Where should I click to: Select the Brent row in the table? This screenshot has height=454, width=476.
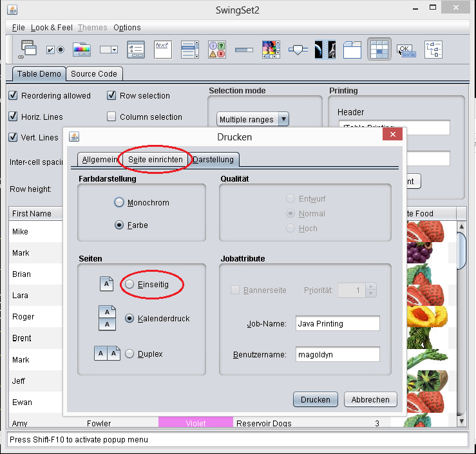pos(36,338)
